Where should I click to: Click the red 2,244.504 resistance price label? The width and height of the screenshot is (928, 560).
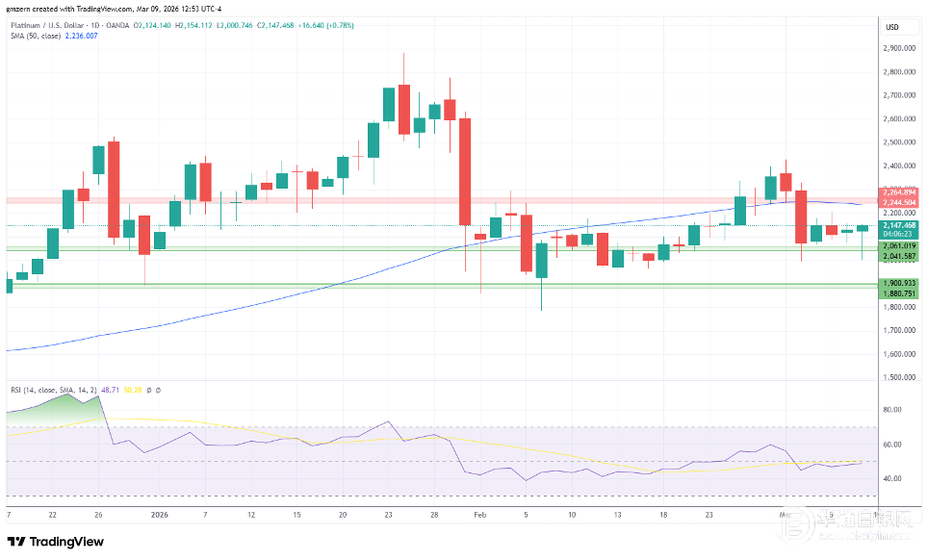[x=898, y=203]
